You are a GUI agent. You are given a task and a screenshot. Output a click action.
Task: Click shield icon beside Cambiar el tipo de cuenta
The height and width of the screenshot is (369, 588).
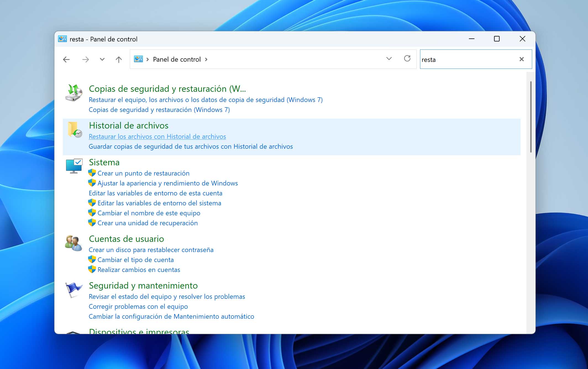(92, 260)
